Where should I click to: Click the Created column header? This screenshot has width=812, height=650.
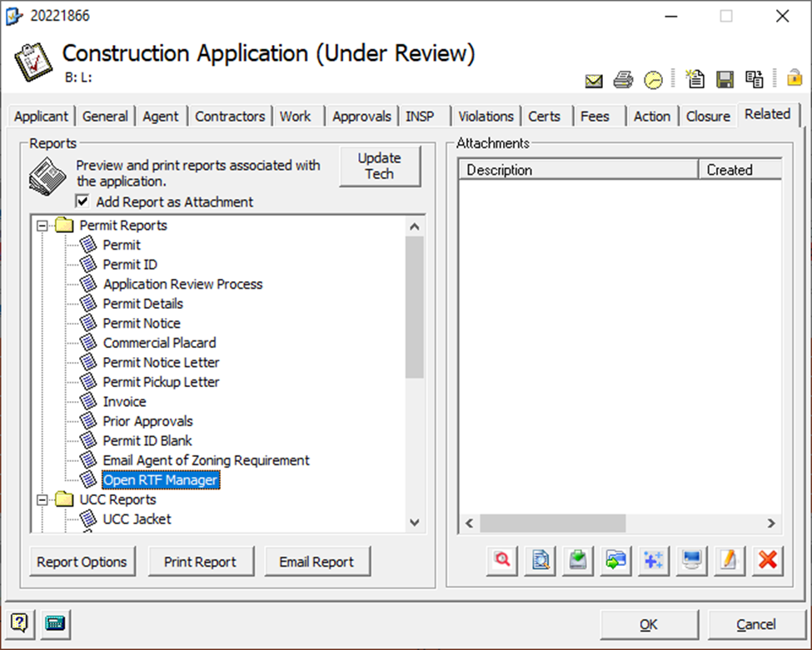(x=740, y=170)
